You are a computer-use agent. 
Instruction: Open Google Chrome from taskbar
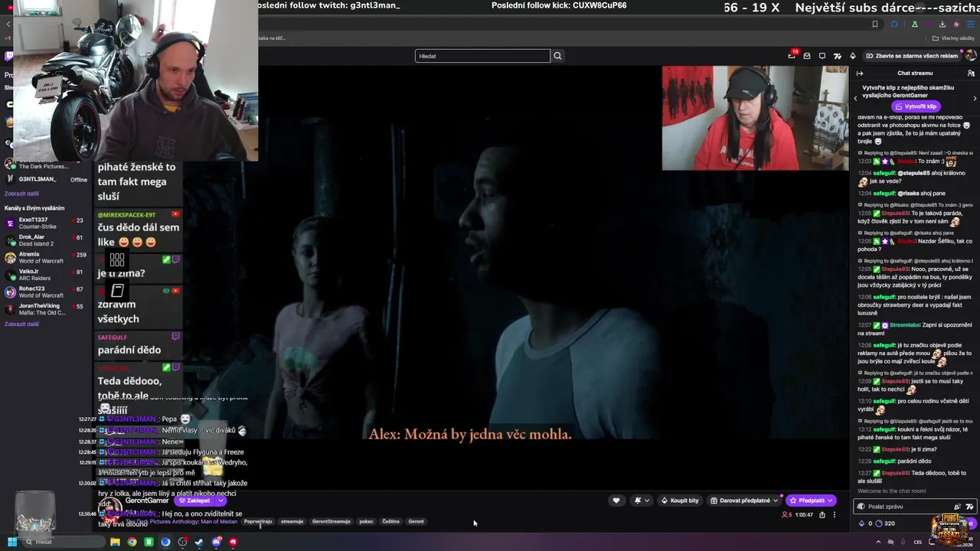point(132,542)
